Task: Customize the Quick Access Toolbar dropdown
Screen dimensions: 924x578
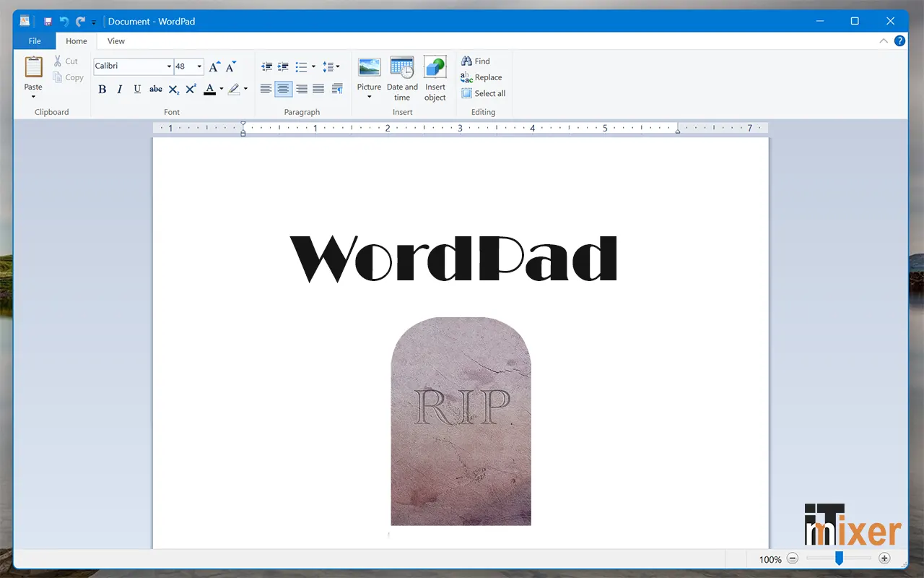Action: click(x=94, y=22)
